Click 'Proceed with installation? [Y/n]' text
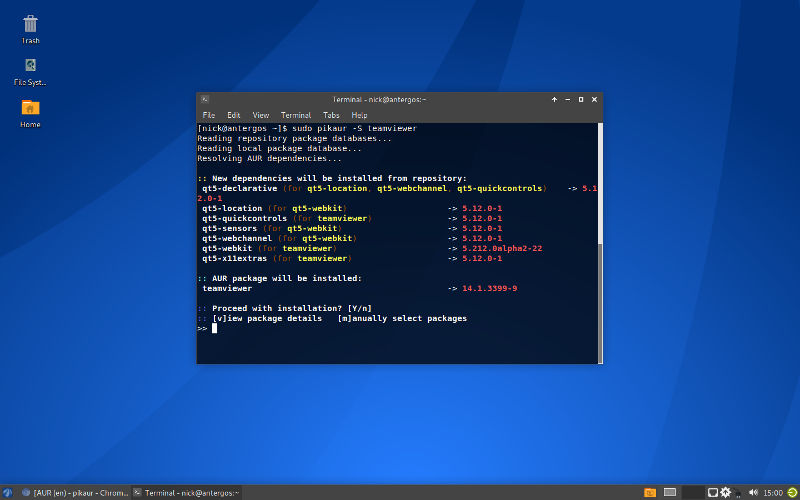 pos(292,308)
